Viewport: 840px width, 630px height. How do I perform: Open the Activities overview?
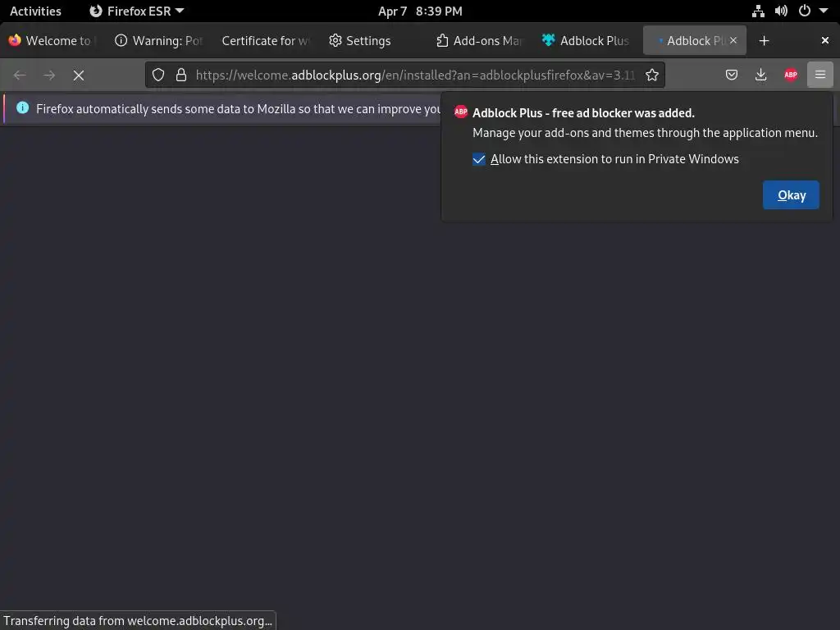click(x=35, y=11)
